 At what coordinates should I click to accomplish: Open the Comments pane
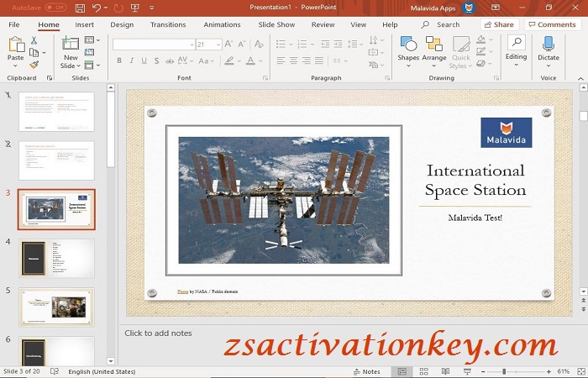pyautogui.click(x=553, y=24)
